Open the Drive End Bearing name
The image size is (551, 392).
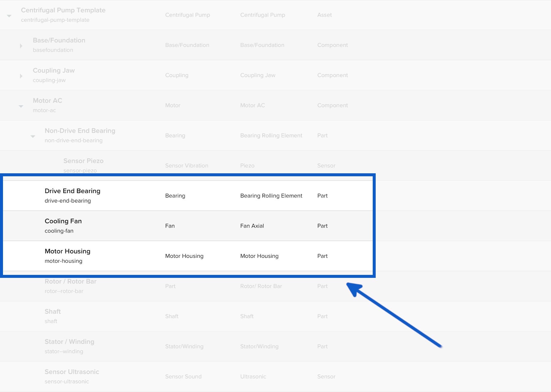[x=72, y=191]
